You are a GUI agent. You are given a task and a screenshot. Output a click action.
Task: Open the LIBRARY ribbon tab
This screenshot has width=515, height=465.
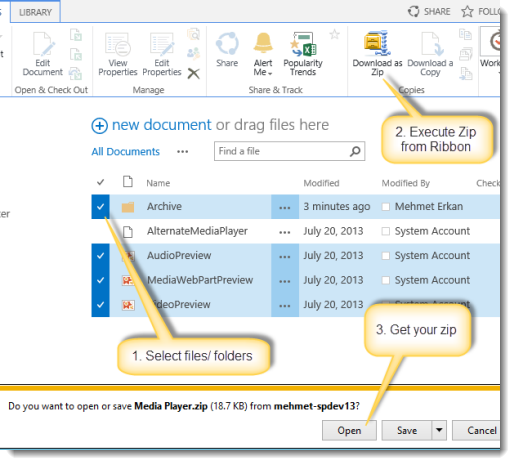[x=35, y=12]
